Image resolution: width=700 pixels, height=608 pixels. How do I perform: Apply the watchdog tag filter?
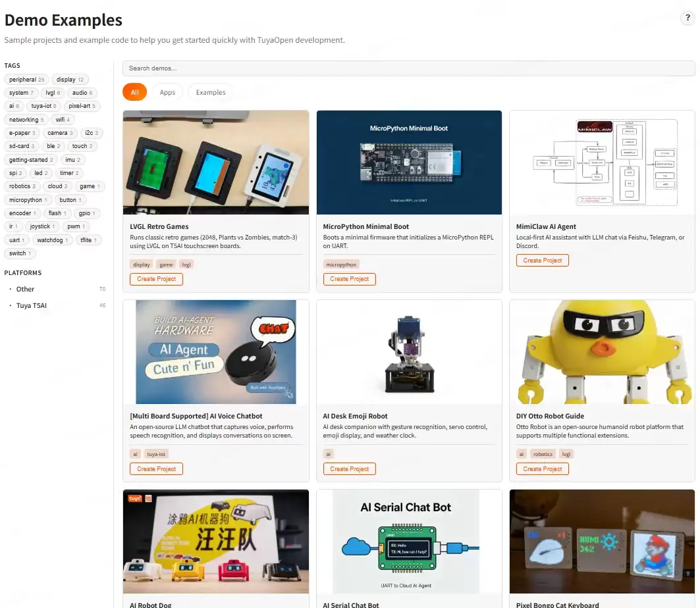52,240
